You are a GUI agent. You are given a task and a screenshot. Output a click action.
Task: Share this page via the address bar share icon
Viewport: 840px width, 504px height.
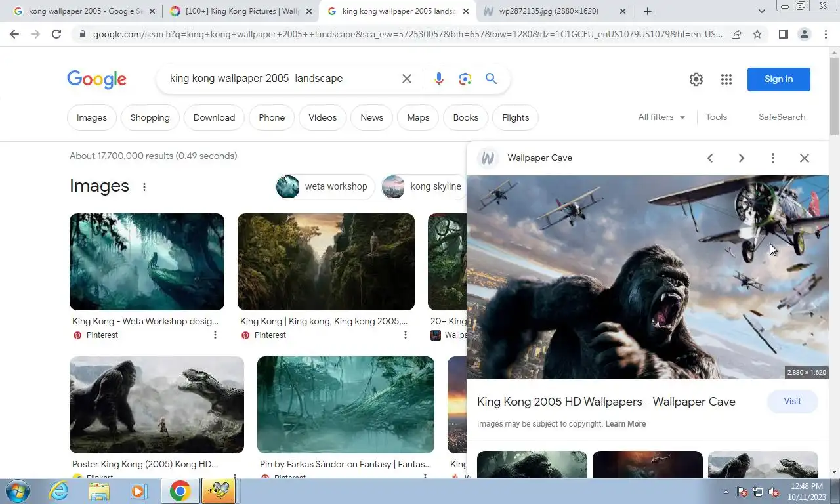736,34
